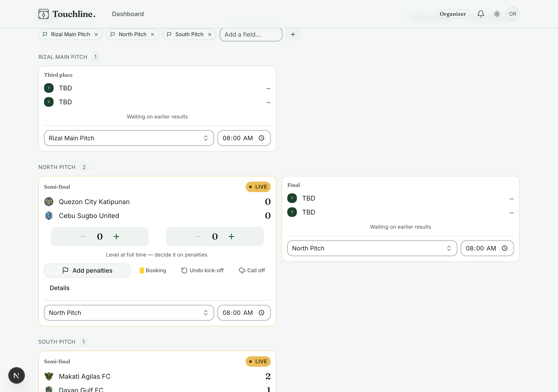The height and width of the screenshot is (392, 558).
Task: Click the first TBD badge in Final card
Action: [x=292, y=198]
